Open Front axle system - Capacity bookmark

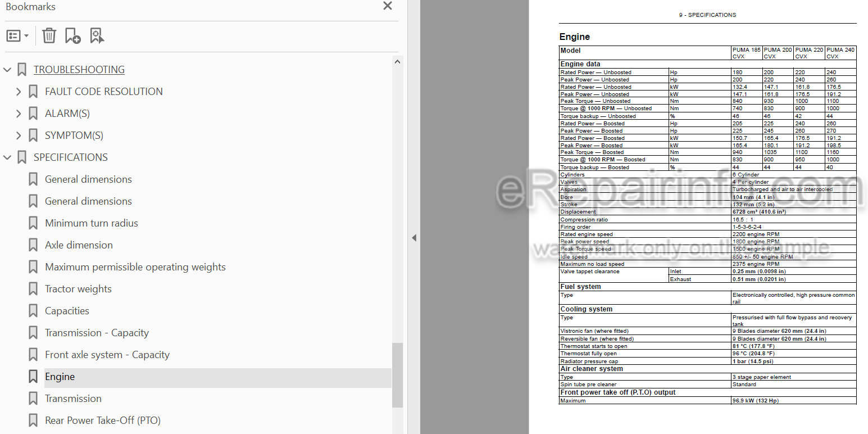(x=107, y=355)
